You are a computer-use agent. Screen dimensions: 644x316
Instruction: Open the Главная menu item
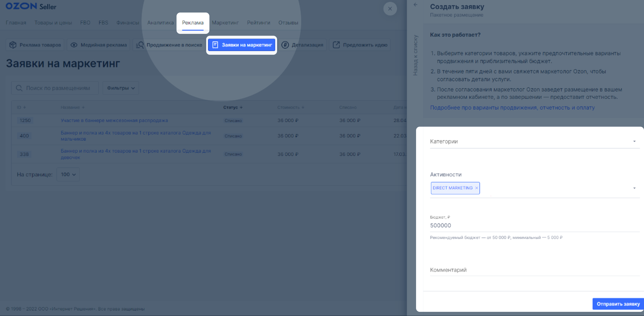pyautogui.click(x=16, y=23)
